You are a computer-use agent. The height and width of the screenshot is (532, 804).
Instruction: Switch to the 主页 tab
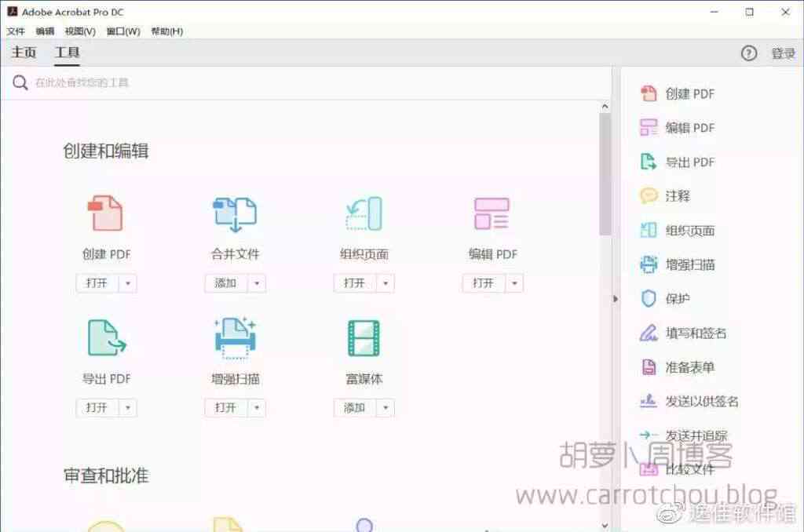click(24, 53)
